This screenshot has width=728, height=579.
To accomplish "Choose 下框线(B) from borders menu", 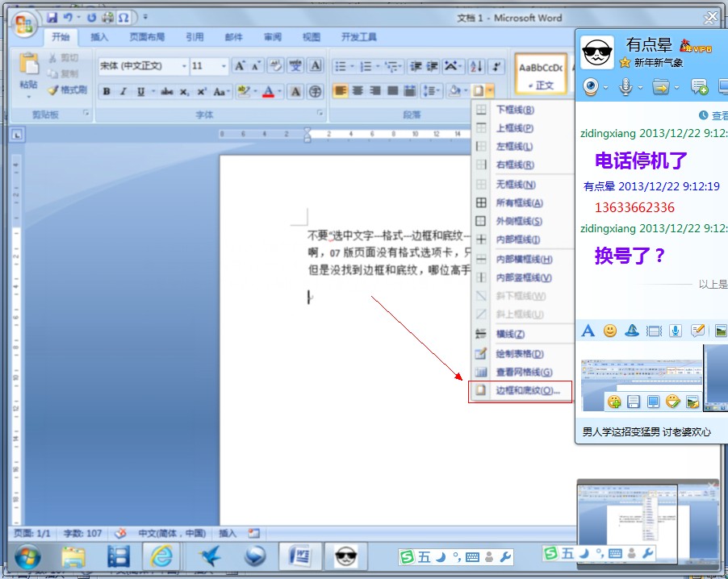I will coord(522,110).
